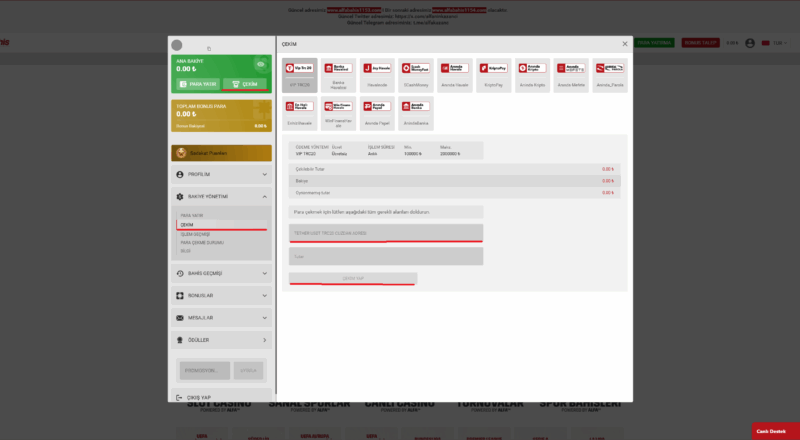Click the promosyon code input field
This screenshot has width=800, height=440.
205,371
